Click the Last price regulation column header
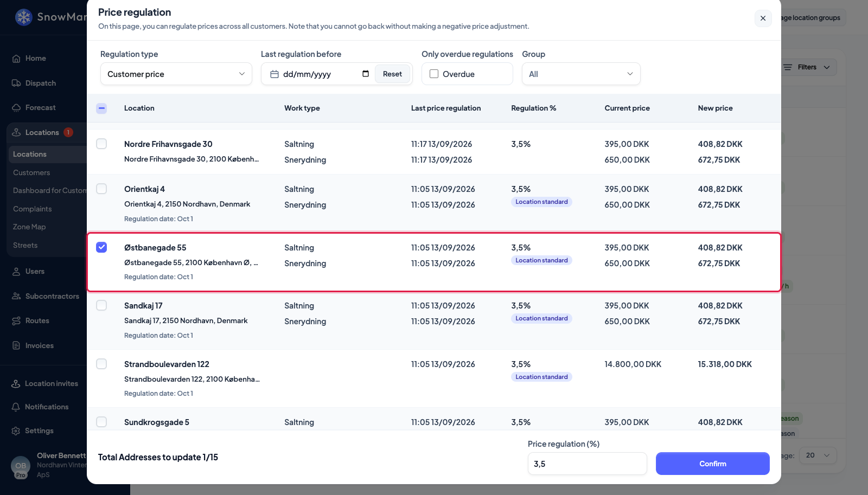The height and width of the screenshot is (495, 868). (x=446, y=108)
